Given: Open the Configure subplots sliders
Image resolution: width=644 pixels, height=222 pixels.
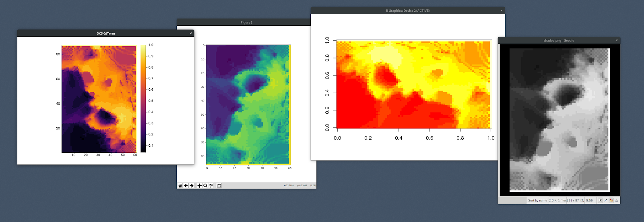Looking at the screenshot, I should pos(211,186).
